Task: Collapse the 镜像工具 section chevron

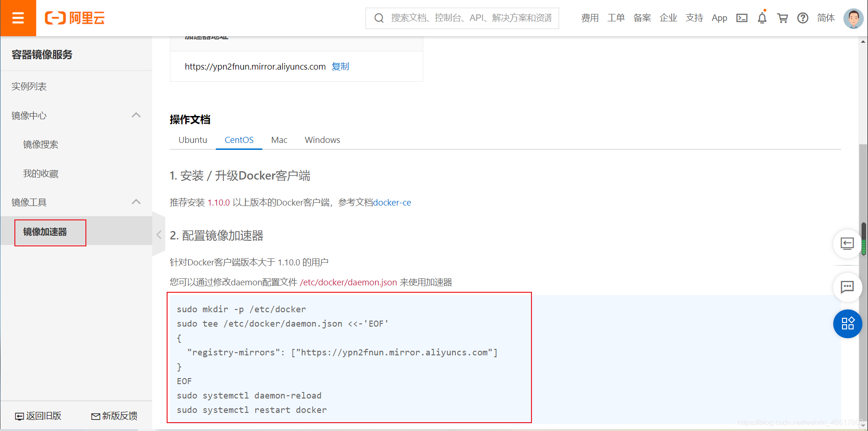Action: tap(136, 202)
